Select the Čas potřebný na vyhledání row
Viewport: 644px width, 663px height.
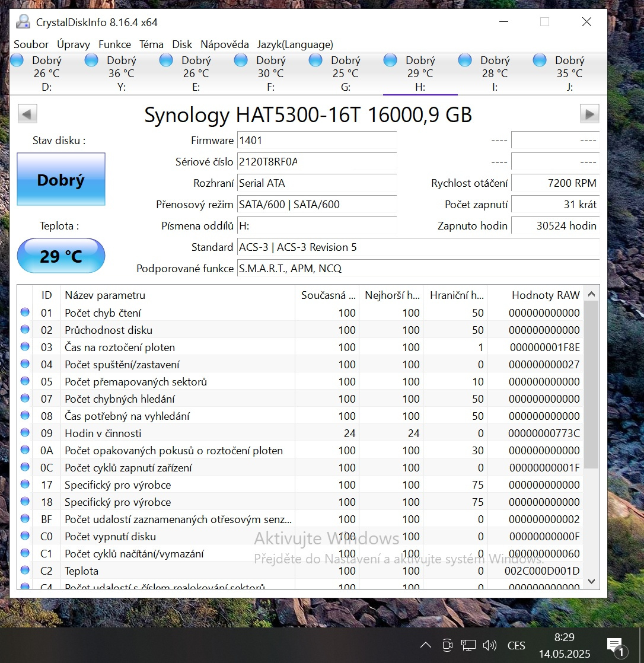click(300, 416)
